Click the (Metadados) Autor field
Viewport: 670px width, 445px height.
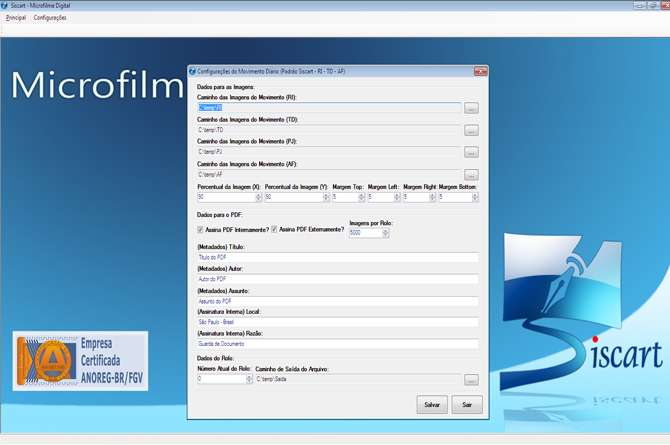[x=338, y=279]
